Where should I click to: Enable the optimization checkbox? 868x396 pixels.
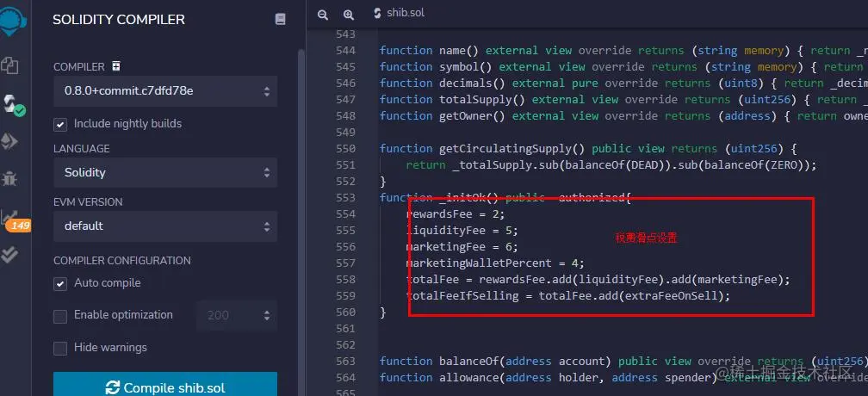(60, 316)
